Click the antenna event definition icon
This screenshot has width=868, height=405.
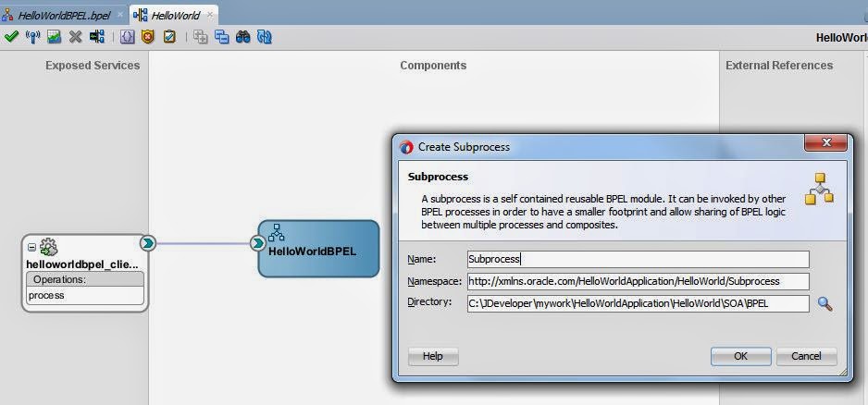tap(33, 37)
